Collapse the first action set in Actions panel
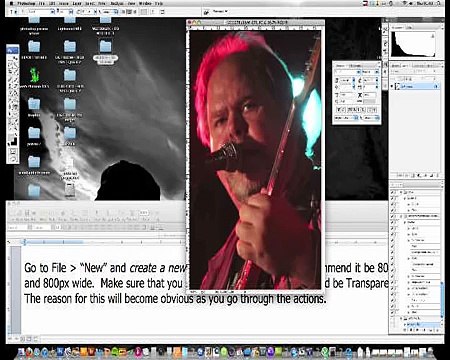 tap(401, 192)
